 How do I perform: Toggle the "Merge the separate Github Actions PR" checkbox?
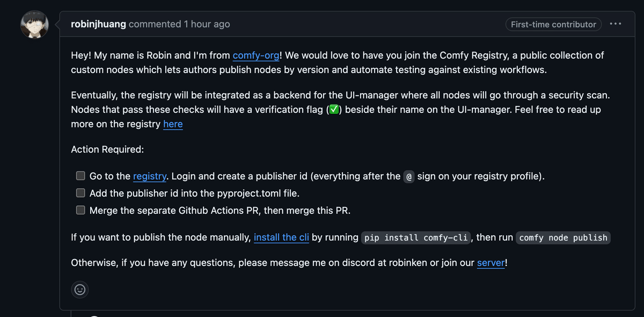tap(80, 210)
